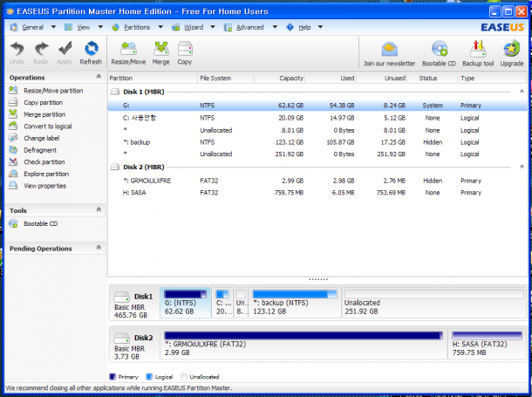
Task: Click the Primary legend color swatch
Action: click(x=113, y=377)
